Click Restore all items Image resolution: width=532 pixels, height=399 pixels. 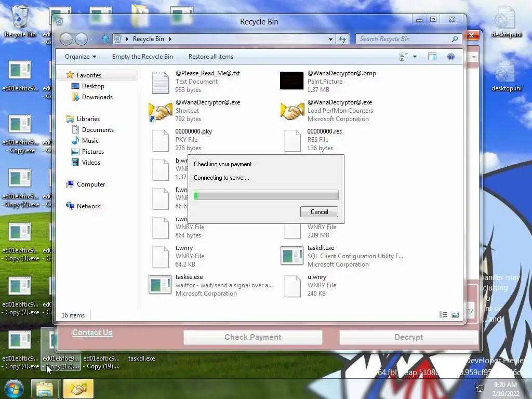pyautogui.click(x=211, y=57)
